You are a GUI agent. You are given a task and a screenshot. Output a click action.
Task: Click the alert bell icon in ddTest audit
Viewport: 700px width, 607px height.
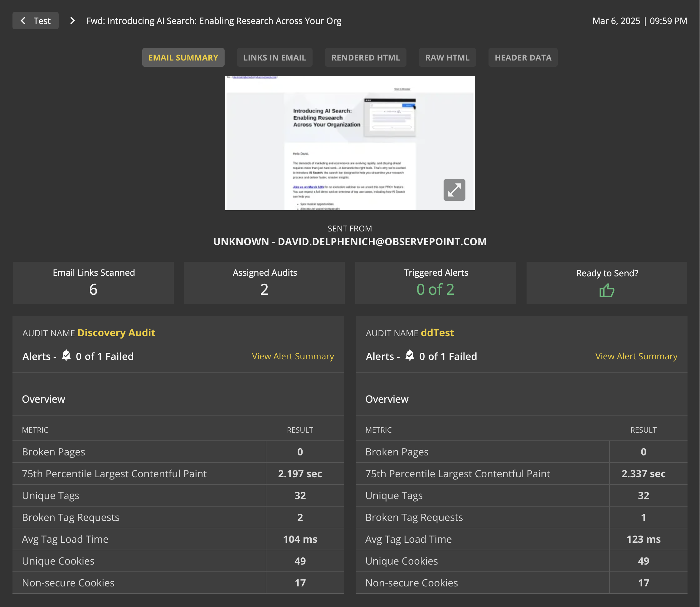409,355
